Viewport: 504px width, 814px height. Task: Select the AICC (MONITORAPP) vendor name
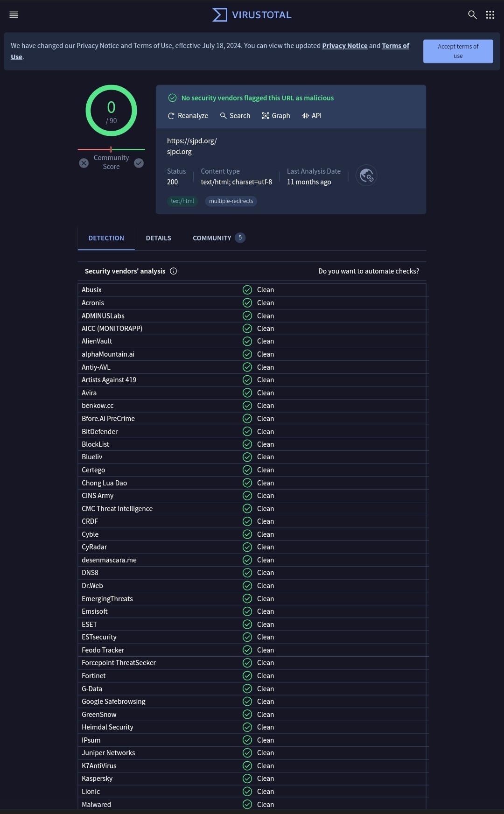[112, 329]
